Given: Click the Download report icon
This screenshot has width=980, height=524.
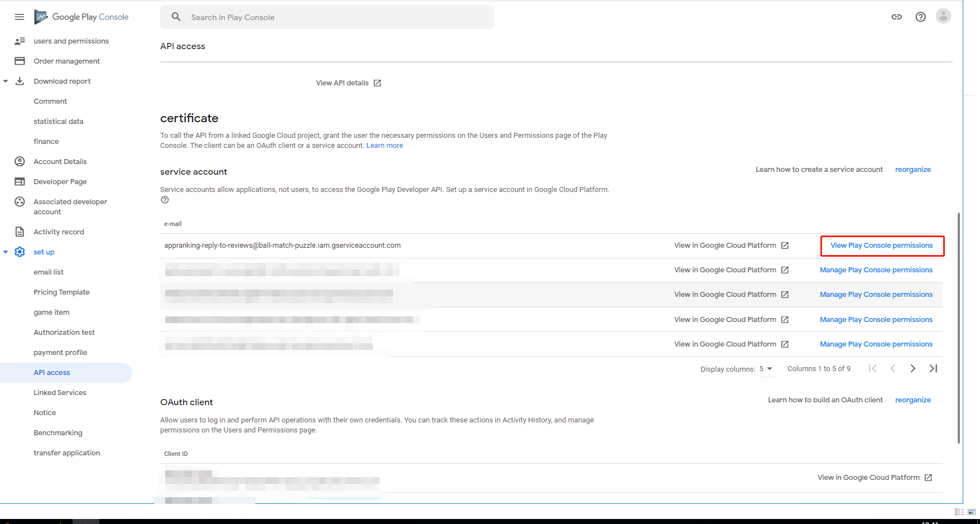Looking at the screenshot, I should click(x=20, y=81).
